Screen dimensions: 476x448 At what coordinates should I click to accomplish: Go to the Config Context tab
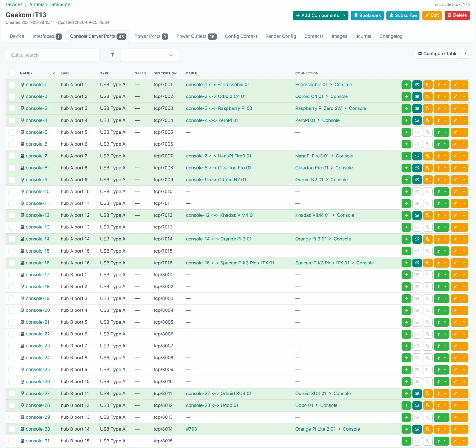(x=241, y=36)
